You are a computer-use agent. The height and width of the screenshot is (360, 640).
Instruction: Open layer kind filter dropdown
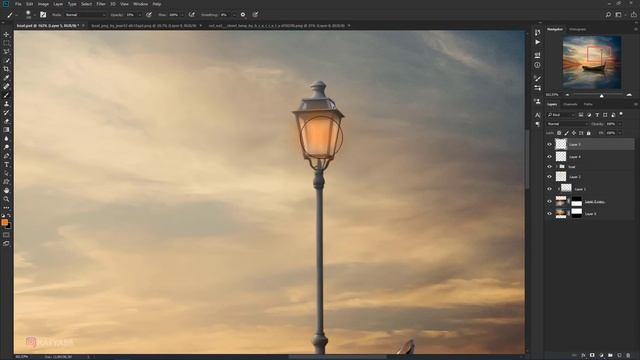coord(561,115)
